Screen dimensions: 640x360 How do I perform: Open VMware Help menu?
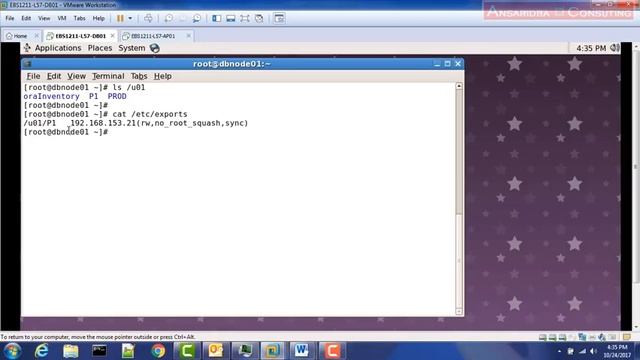[99, 18]
